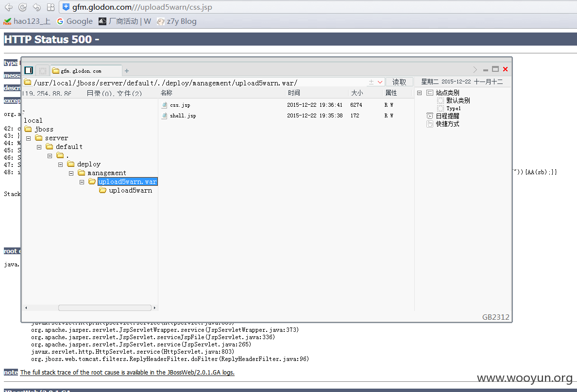Open the path history dropdown arrow
The height and width of the screenshot is (392, 577).
380,82
